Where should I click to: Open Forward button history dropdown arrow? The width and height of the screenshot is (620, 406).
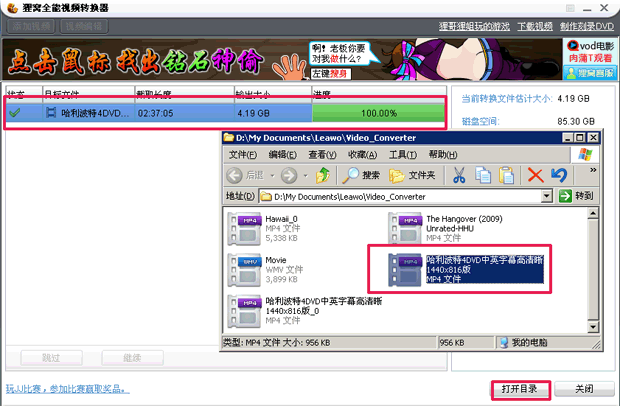305,176
